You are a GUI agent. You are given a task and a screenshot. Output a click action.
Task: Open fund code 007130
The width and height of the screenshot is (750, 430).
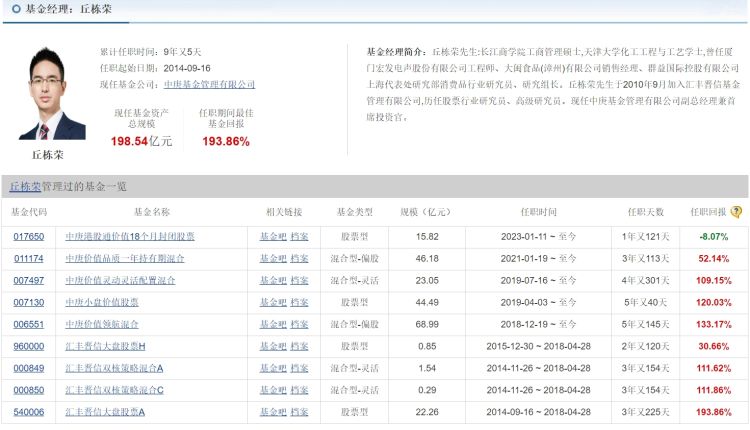tap(29, 303)
